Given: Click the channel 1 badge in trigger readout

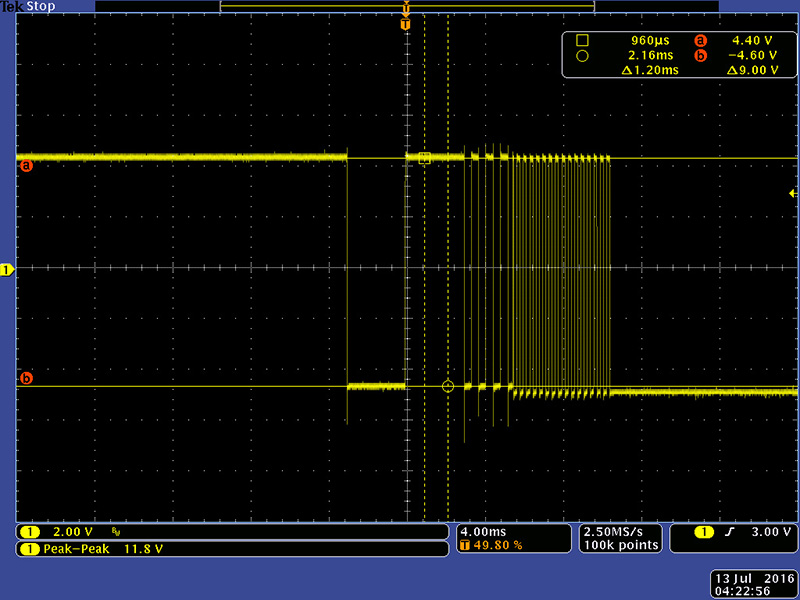Looking at the screenshot, I should (x=703, y=532).
